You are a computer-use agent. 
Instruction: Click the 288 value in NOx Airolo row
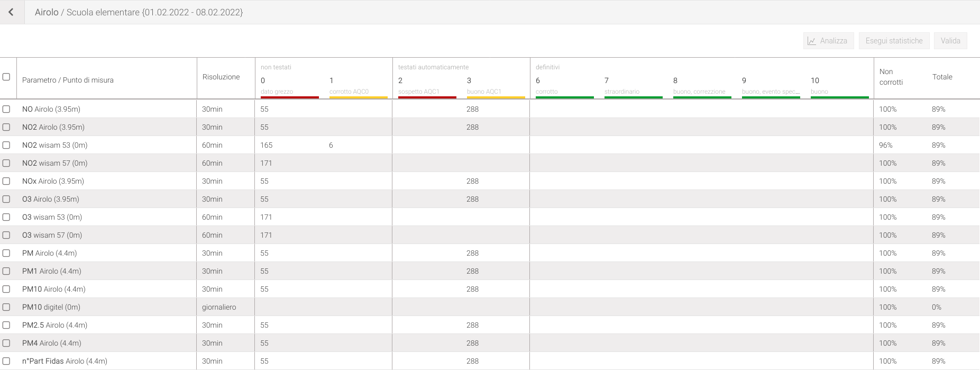472,181
